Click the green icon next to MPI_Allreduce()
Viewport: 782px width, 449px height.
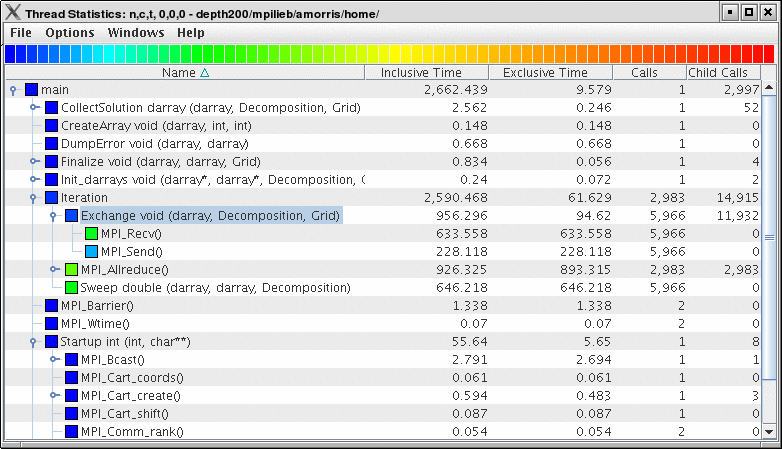(71, 270)
